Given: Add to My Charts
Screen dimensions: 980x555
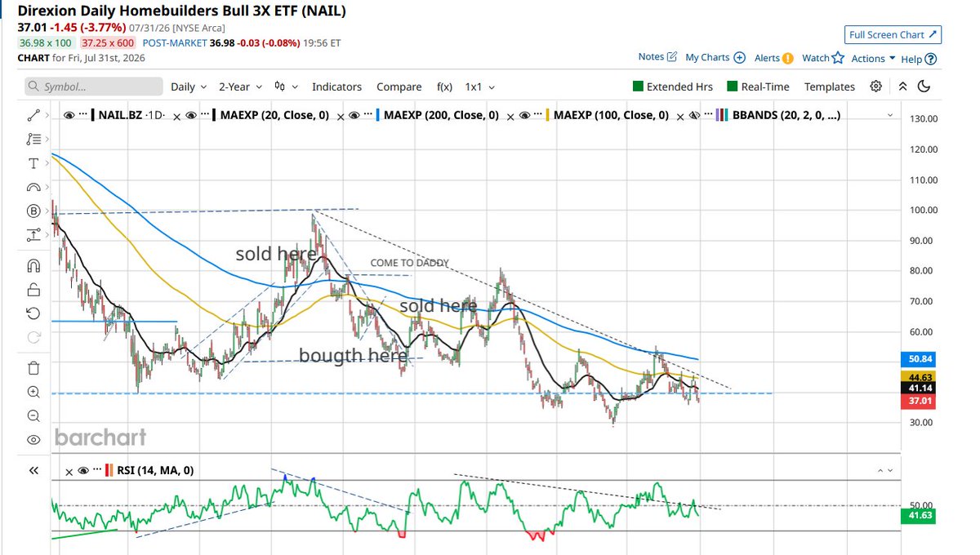Looking at the screenshot, I should pos(715,57).
